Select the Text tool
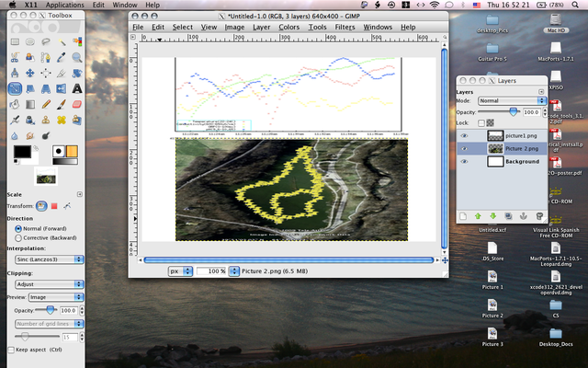 tap(77, 88)
